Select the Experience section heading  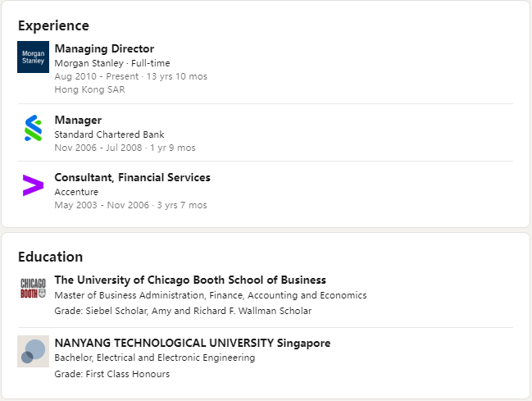(53, 25)
